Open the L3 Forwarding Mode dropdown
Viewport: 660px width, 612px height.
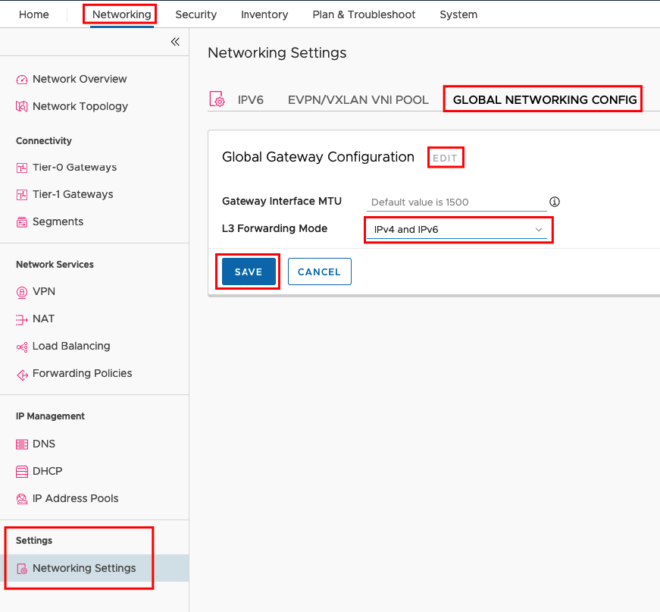(x=457, y=230)
